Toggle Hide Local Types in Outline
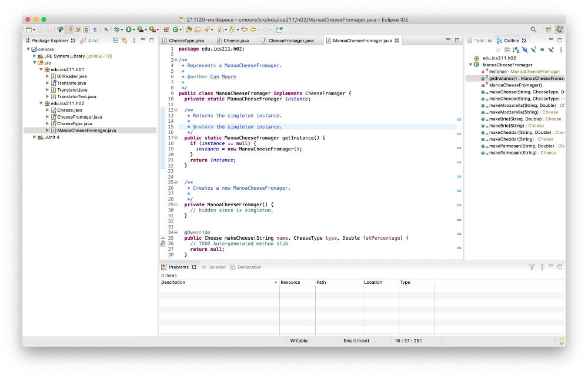 coord(552,49)
